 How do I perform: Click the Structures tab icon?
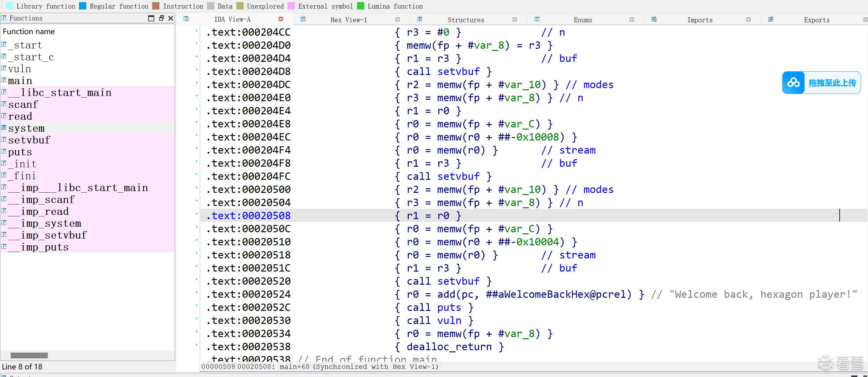click(420, 19)
